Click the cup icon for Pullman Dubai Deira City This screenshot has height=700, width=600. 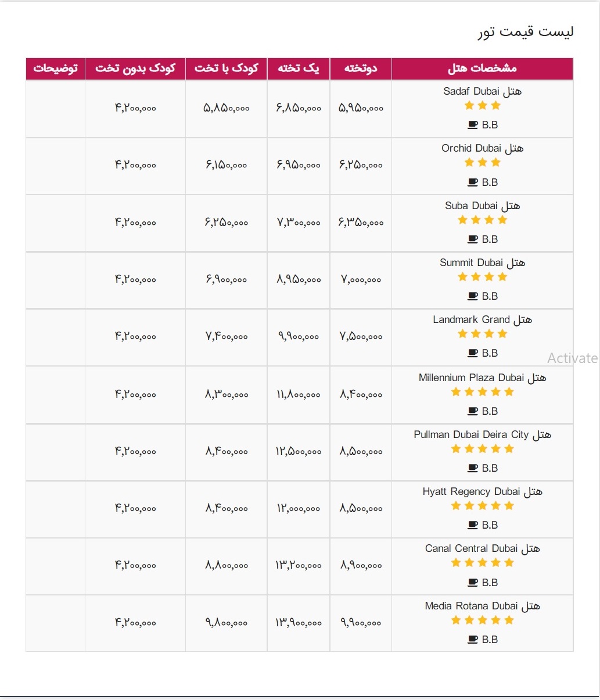pos(473,468)
